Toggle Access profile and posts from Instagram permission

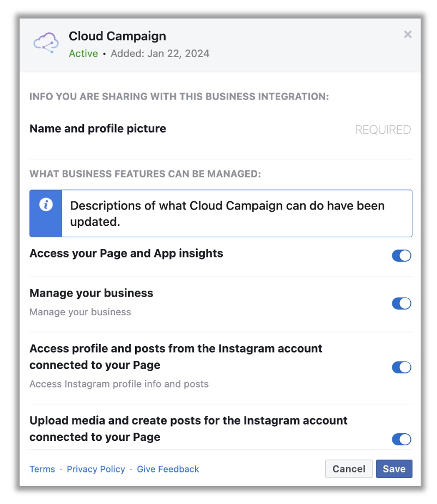point(401,367)
